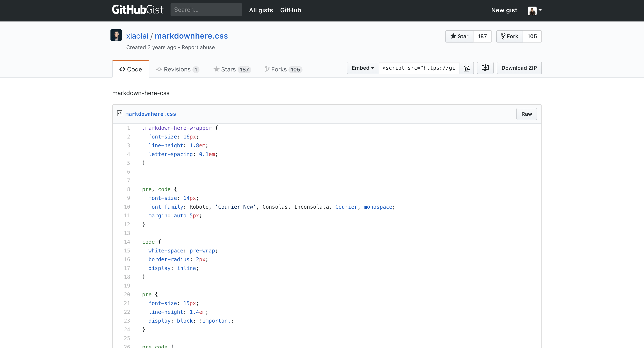Open the user avatar account menu

tap(534, 11)
